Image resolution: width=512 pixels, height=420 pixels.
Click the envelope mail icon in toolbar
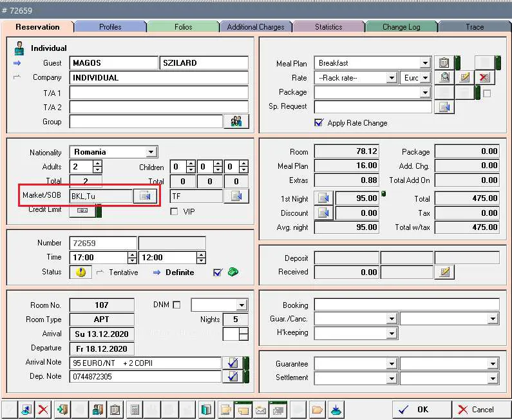261,410
